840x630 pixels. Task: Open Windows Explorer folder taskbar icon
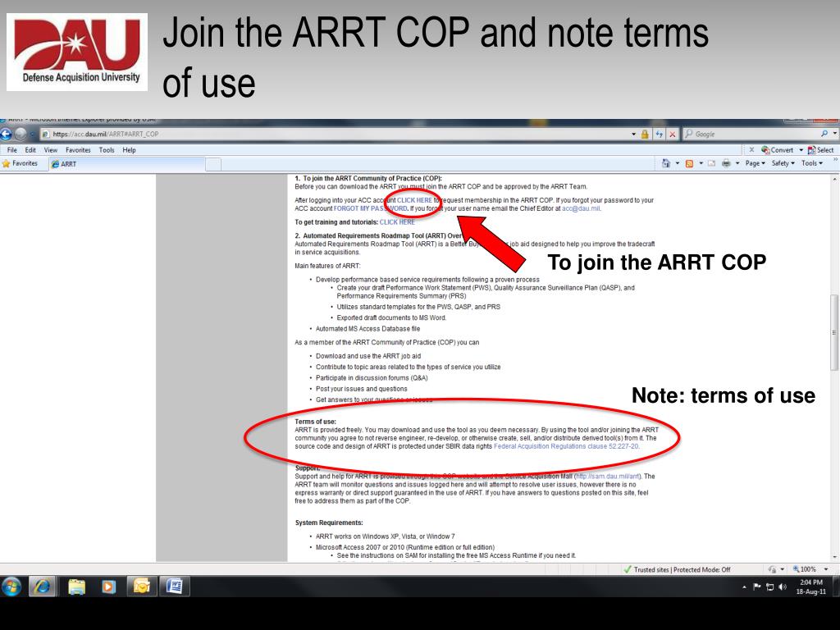click(x=76, y=587)
